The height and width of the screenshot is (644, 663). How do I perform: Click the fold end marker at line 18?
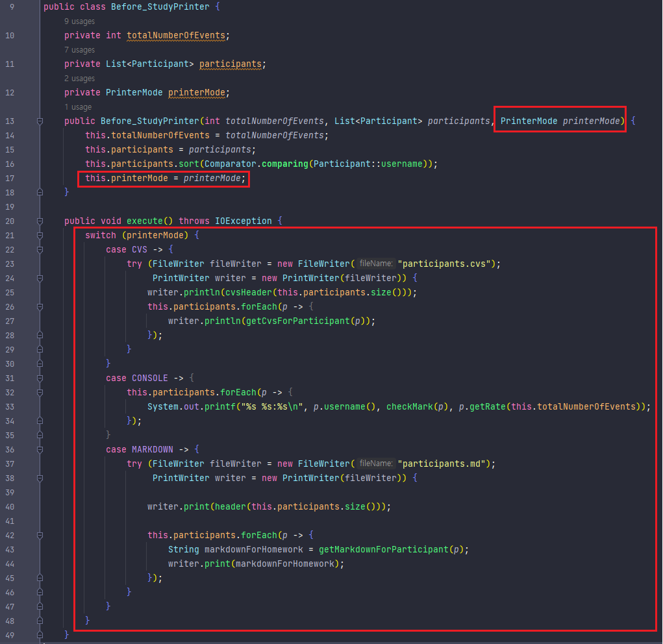pyautogui.click(x=40, y=192)
